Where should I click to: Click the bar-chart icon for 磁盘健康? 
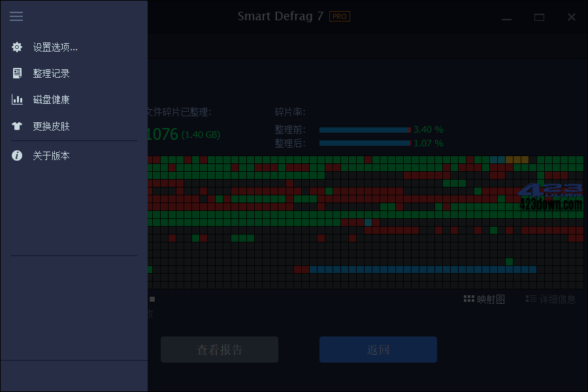(16, 99)
